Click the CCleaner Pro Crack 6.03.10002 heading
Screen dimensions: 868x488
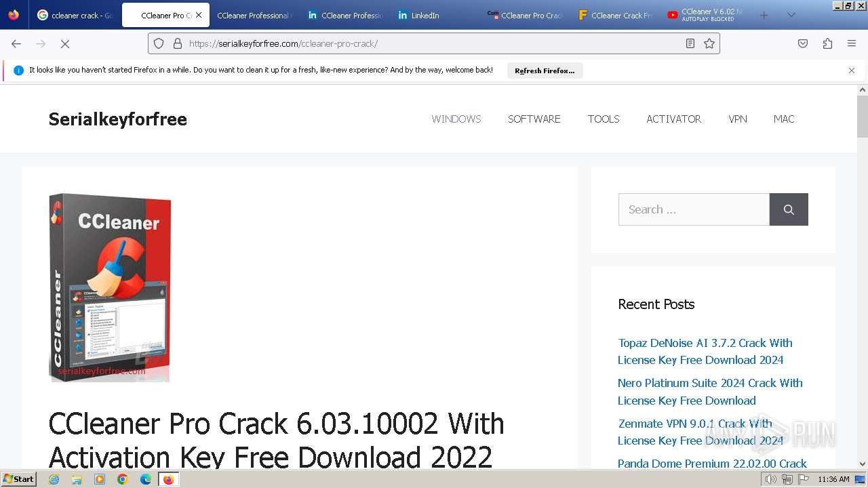(277, 440)
